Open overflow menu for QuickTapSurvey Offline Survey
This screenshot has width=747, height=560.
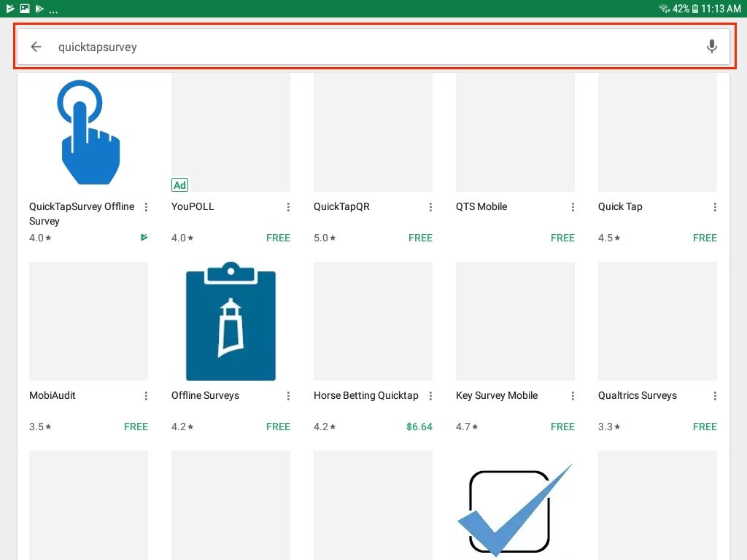[146, 206]
